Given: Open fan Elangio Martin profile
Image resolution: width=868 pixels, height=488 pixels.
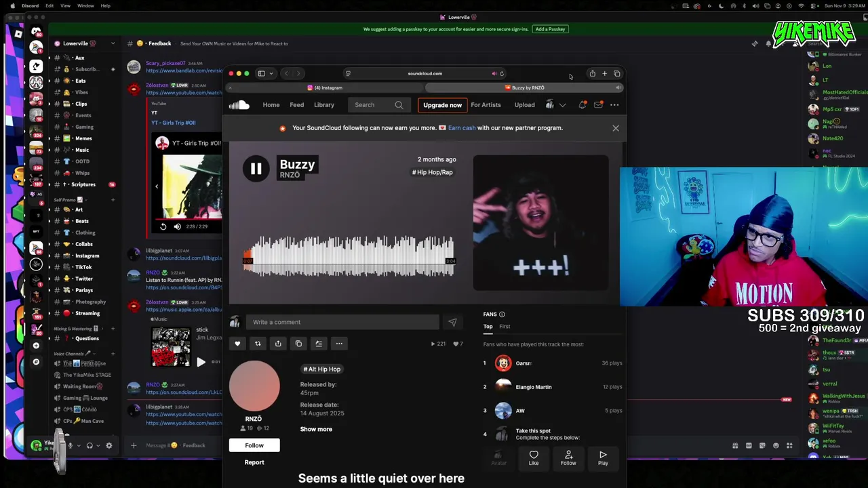Looking at the screenshot, I should click(x=534, y=387).
